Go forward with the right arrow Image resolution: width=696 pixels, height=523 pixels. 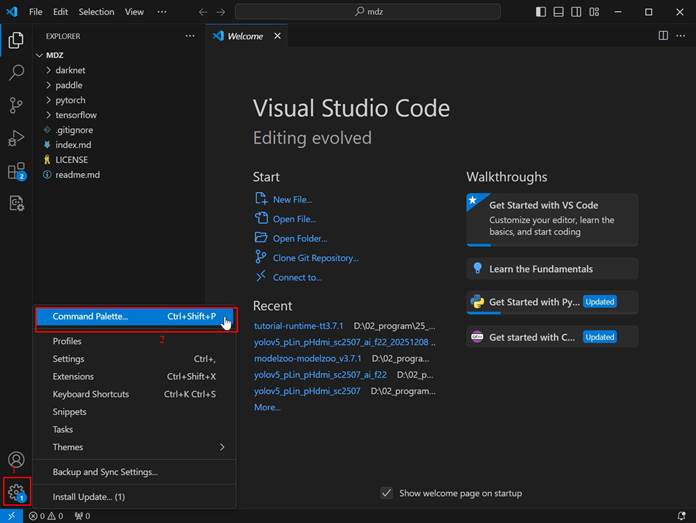(x=221, y=12)
